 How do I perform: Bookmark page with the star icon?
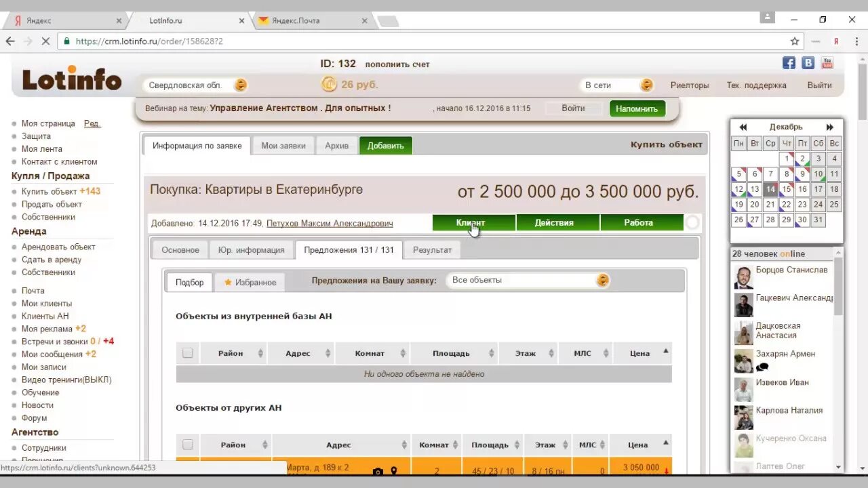coord(795,41)
